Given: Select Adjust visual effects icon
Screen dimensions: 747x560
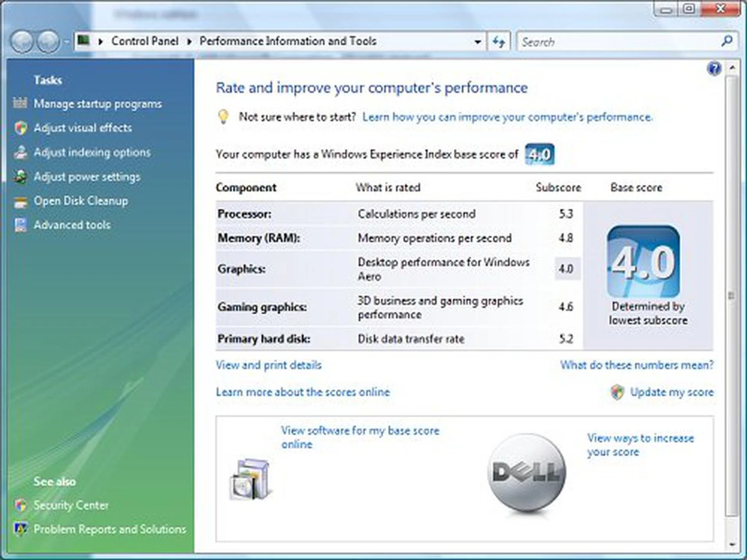Looking at the screenshot, I should (x=20, y=128).
